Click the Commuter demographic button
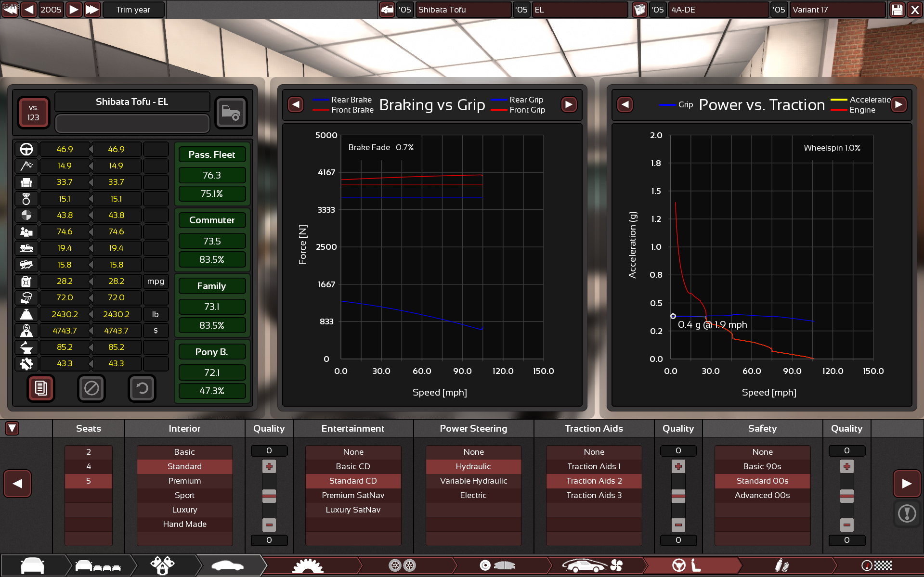 pyautogui.click(x=212, y=220)
